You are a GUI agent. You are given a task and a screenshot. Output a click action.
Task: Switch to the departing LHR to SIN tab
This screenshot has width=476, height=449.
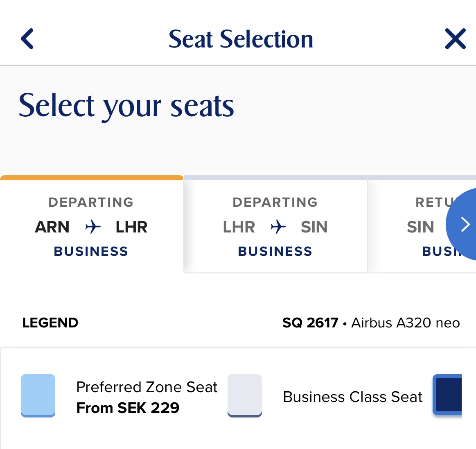[275, 226]
